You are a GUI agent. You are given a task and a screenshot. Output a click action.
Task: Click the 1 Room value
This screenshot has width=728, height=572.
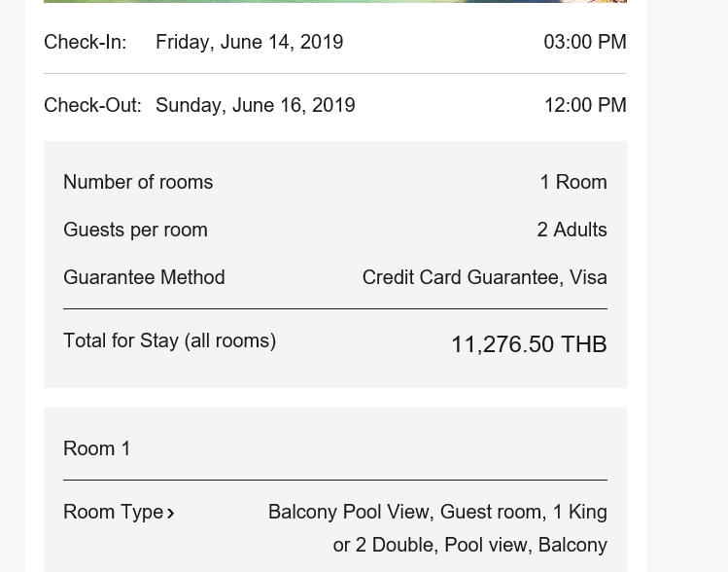coord(573,182)
